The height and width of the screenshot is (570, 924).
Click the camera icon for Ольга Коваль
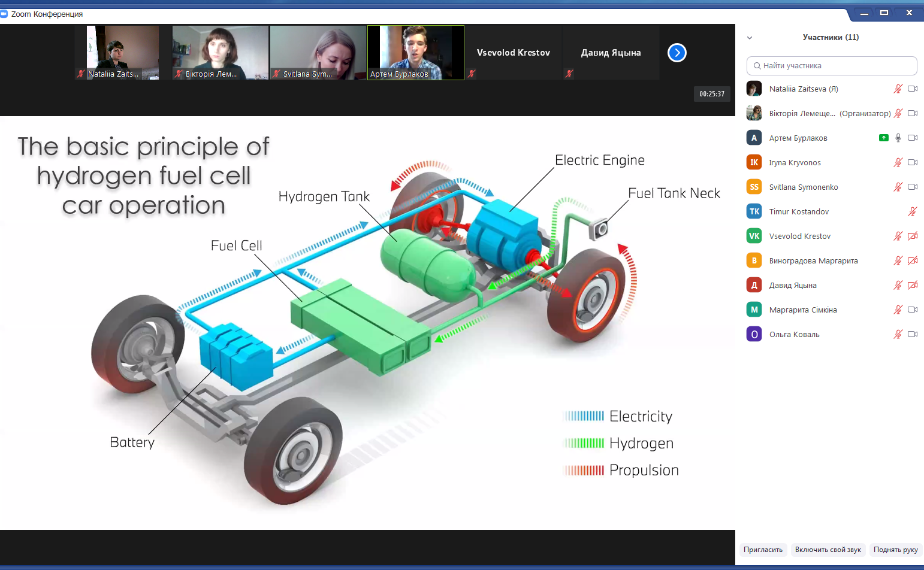[913, 334]
